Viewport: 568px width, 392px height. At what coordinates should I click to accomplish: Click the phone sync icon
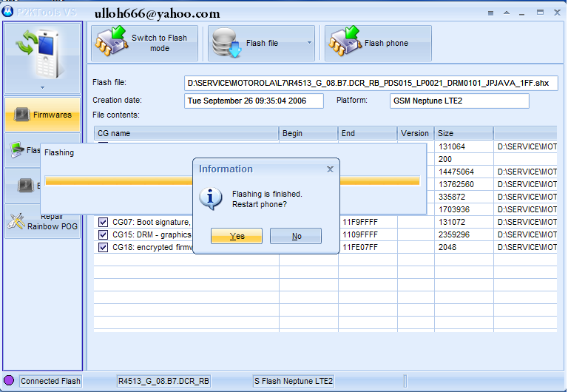click(40, 54)
